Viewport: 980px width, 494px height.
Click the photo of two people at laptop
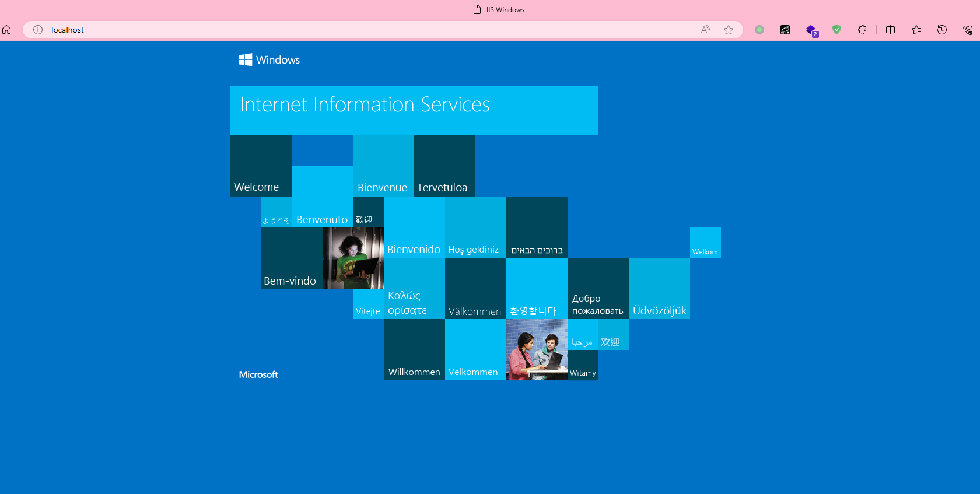537,350
